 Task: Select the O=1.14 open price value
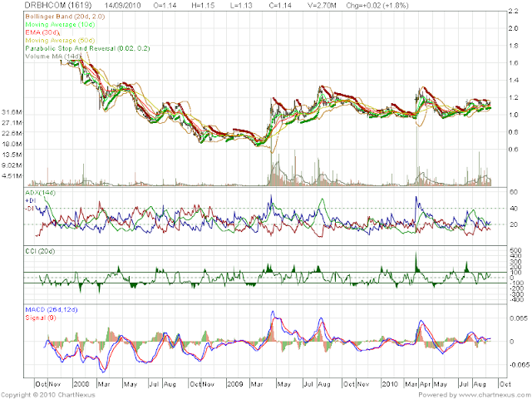tap(165, 6)
